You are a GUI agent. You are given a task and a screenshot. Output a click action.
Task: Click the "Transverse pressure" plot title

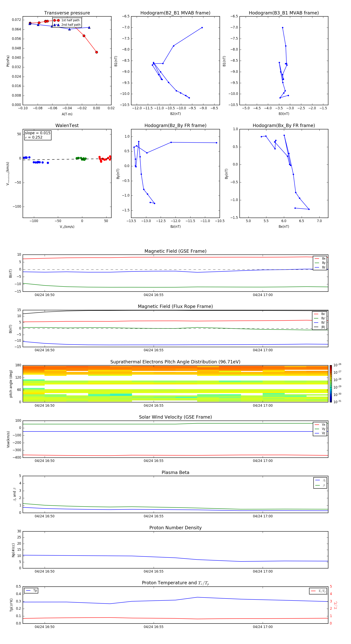67,13
